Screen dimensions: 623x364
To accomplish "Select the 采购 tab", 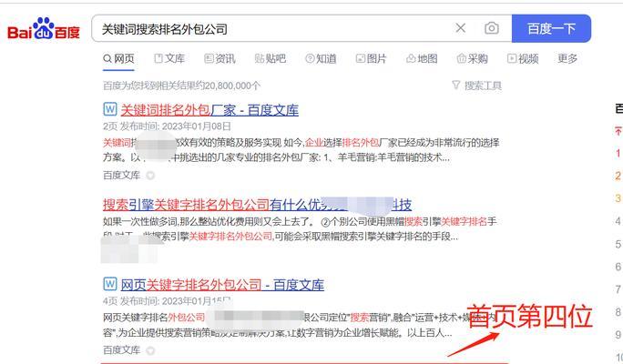I will click(x=473, y=59).
